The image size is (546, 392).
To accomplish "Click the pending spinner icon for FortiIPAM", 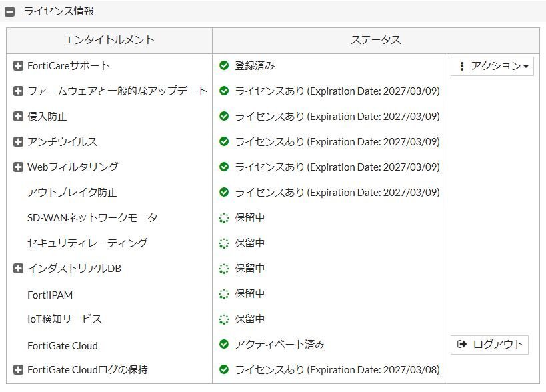I will point(224,294).
